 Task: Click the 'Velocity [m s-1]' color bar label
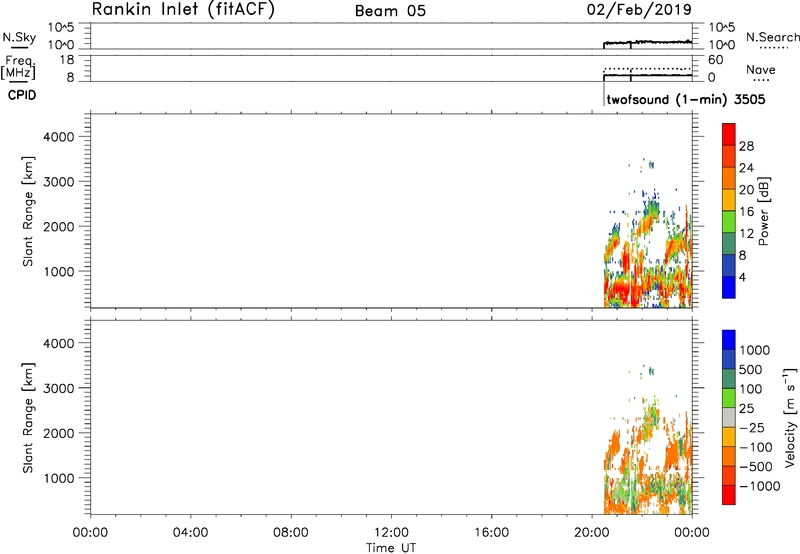pyautogui.click(x=790, y=417)
